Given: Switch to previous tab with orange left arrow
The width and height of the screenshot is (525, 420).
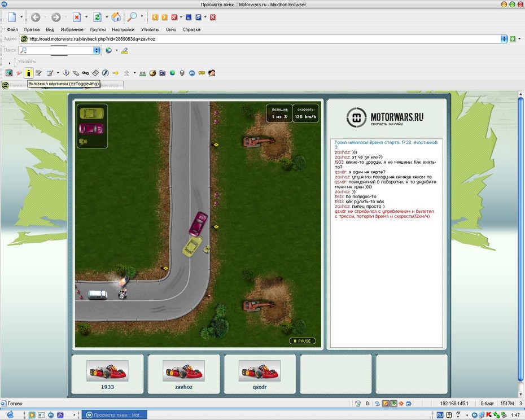Looking at the screenshot, I should tap(155, 17).
